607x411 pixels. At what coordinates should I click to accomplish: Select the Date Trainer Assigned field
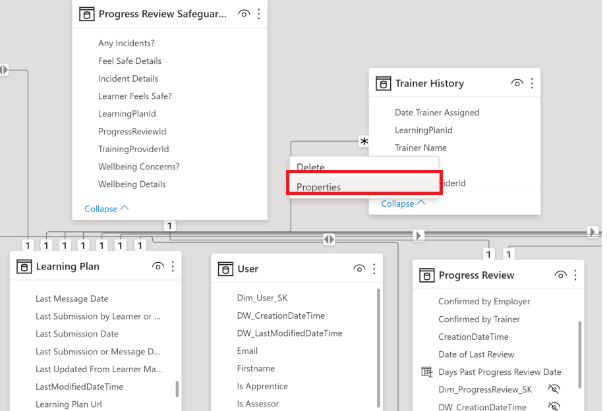point(437,113)
